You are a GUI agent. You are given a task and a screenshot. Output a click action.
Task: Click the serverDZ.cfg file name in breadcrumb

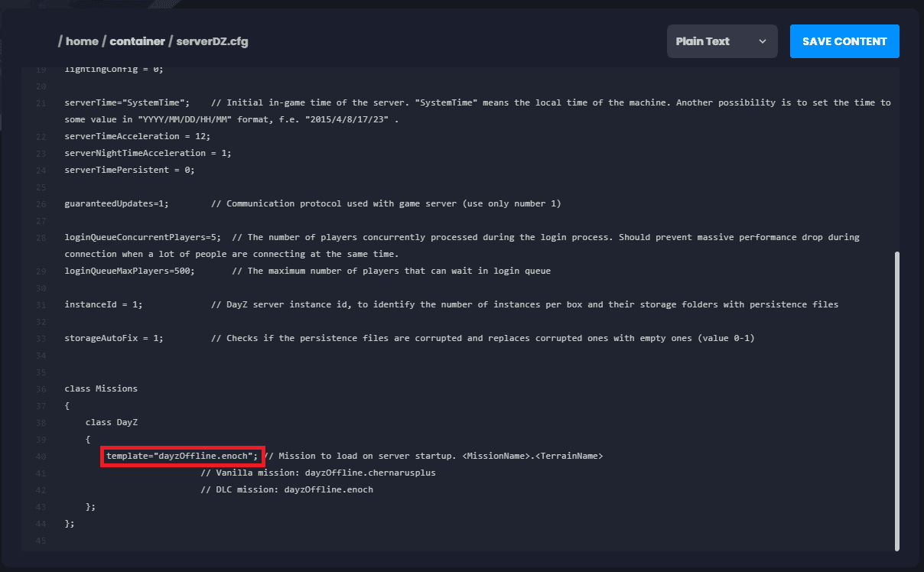pos(212,41)
